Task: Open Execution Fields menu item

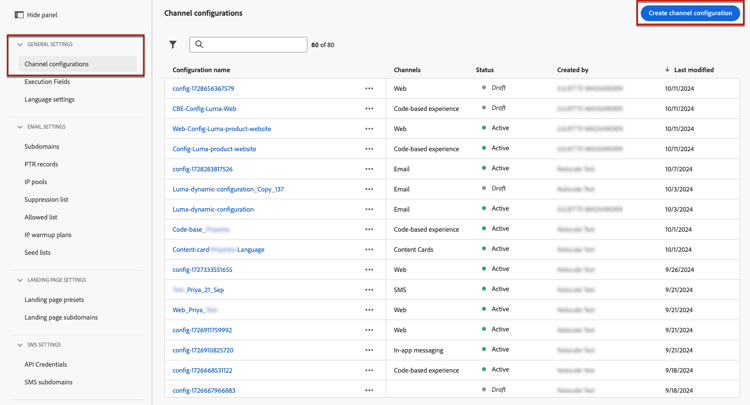Action: click(x=47, y=82)
